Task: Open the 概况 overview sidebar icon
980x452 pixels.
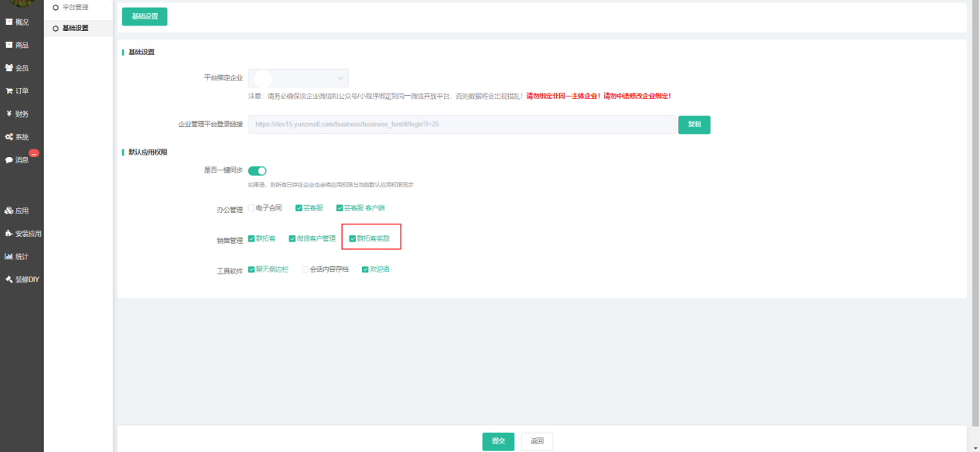Action: coord(9,22)
